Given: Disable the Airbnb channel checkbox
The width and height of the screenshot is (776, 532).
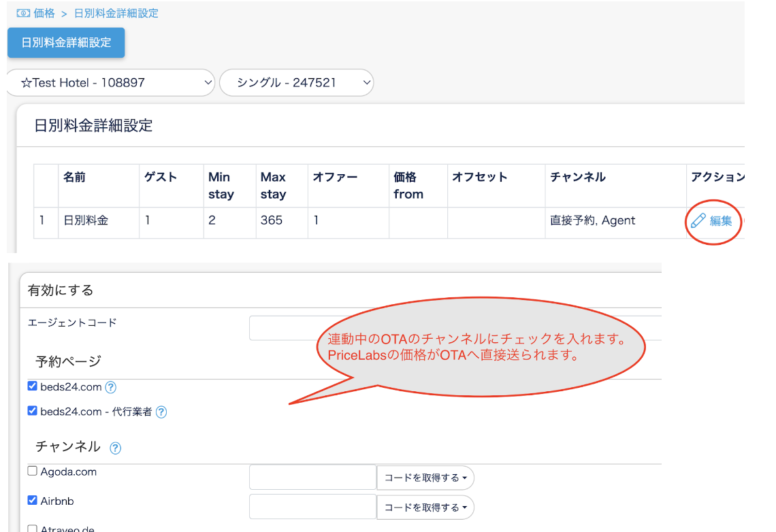Looking at the screenshot, I should point(33,501).
